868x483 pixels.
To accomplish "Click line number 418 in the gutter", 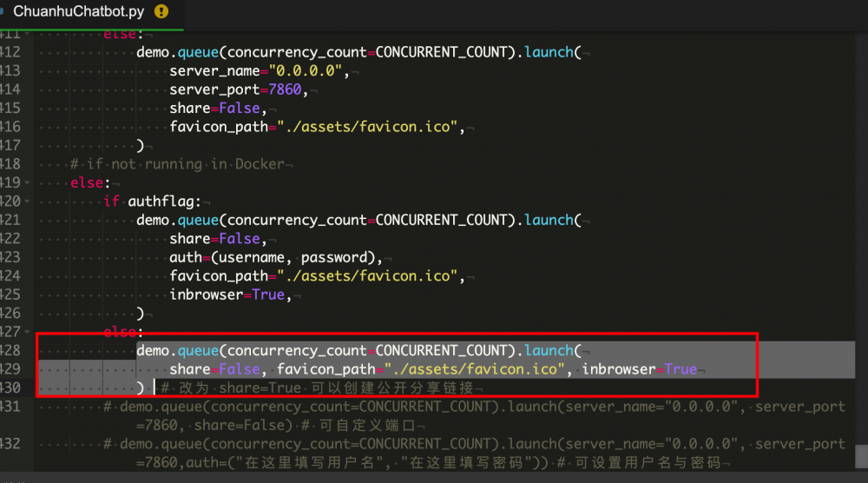I will (x=10, y=164).
